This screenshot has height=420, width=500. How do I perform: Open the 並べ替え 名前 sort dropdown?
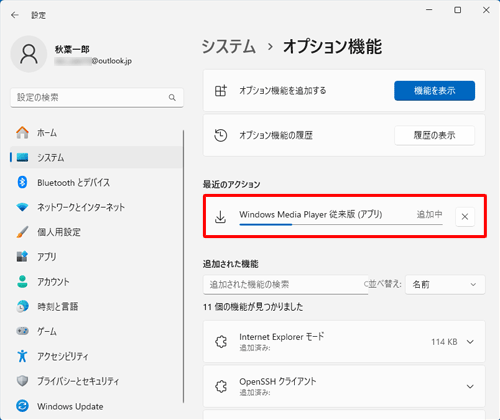click(445, 284)
